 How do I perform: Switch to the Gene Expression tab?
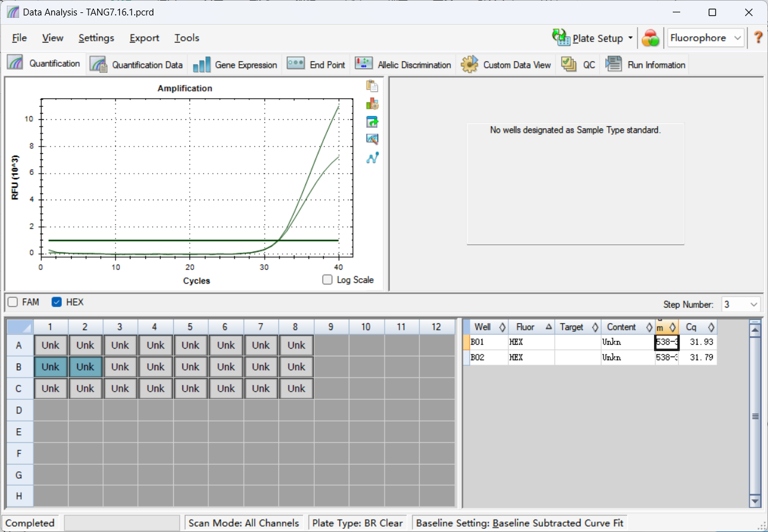coord(235,64)
